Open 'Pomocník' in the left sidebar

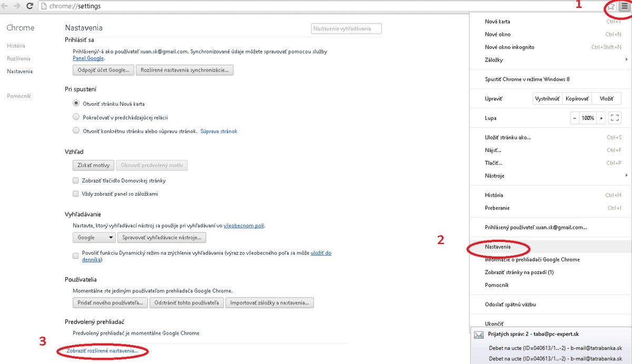pos(19,96)
